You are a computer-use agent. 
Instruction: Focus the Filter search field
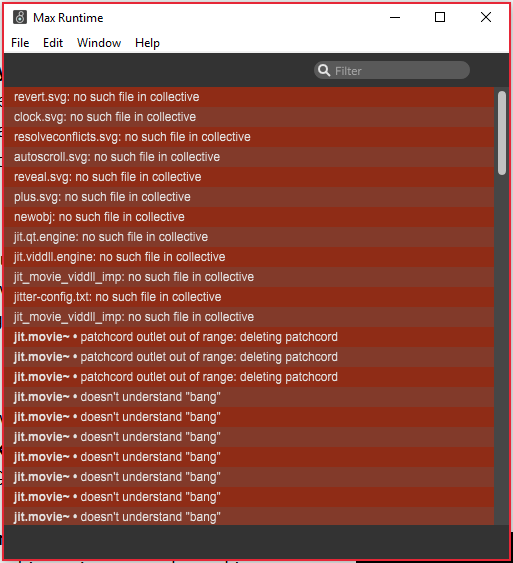[392, 70]
